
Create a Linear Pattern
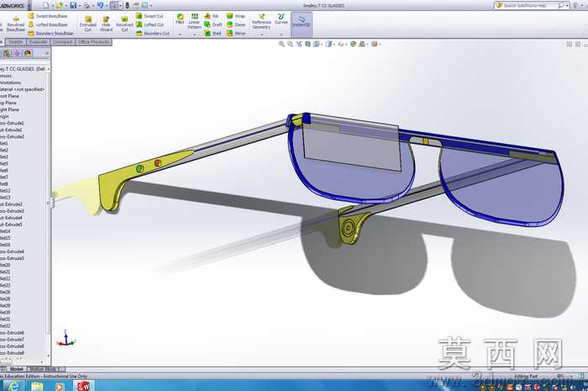click(194, 21)
